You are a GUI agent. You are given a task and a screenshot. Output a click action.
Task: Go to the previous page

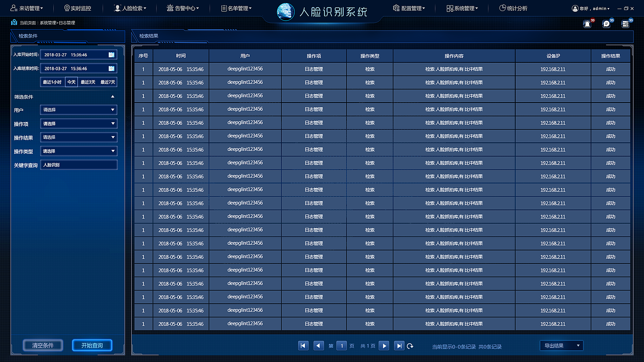318,345
